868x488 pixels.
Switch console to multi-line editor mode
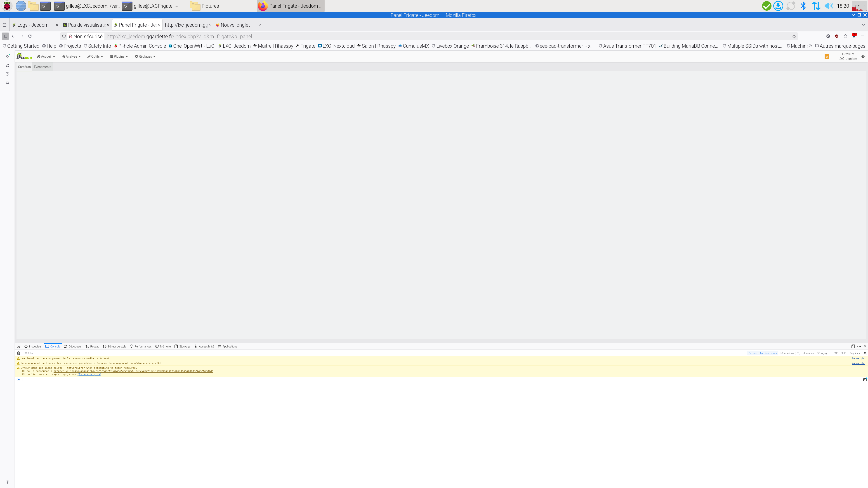pyautogui.click(x=865, y=380)
